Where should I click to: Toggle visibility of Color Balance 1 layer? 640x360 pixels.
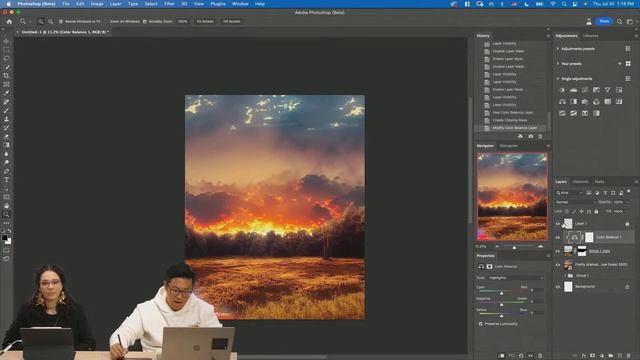[558, 237]
